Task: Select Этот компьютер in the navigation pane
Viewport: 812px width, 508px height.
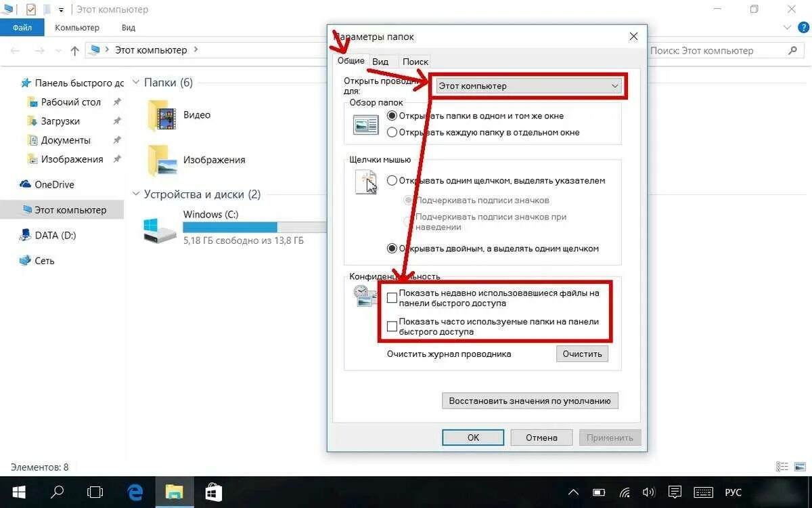Action: (x=63, y=210)
